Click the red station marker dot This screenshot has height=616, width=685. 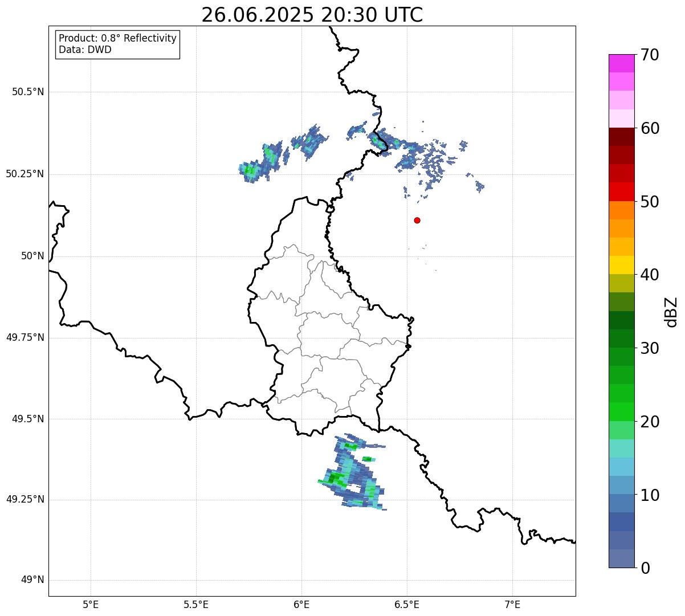(417, 221)
